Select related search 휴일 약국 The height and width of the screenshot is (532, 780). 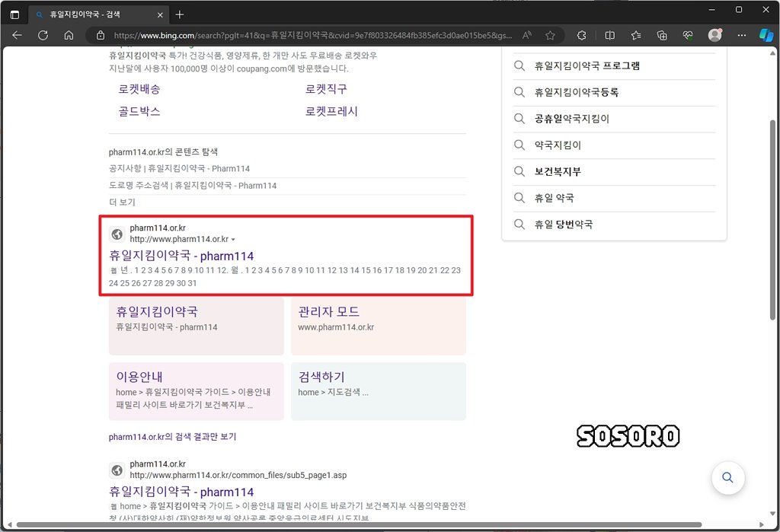coord(615,198)
